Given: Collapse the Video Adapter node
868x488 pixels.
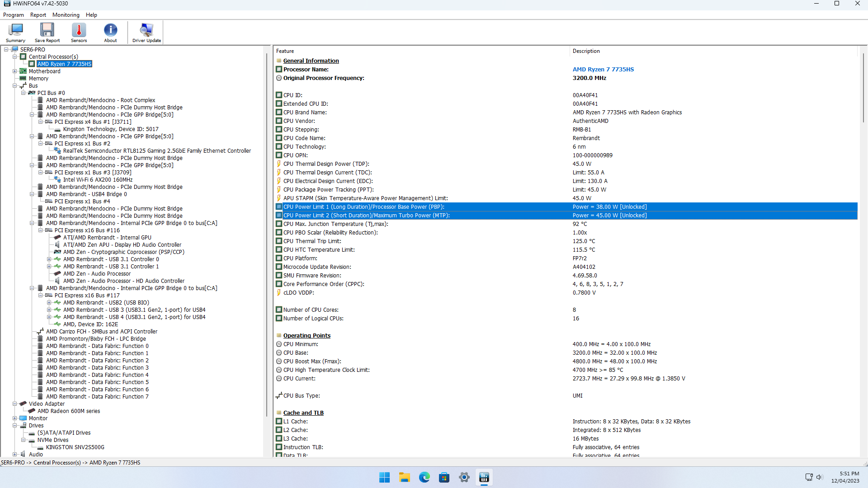Looking at the screenshot, I should (15, 404).
